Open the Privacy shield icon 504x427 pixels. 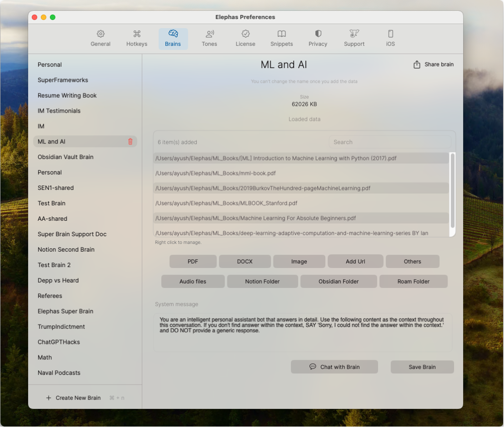pyautogui.click(x=318, y=34)
